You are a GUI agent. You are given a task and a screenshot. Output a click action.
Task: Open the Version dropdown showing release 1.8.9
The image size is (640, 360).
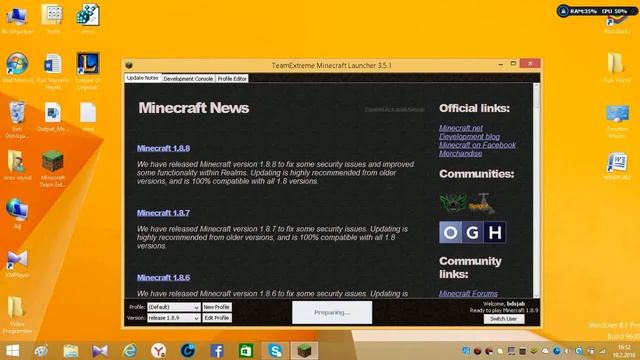tap(173, 318)
